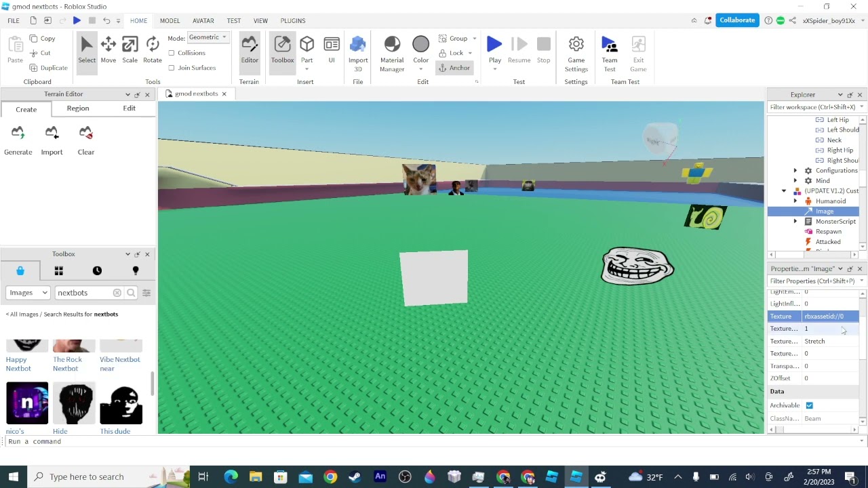868x488 pixels.
Task: Toggle the Anchor button
Action: tap(454, 68)
